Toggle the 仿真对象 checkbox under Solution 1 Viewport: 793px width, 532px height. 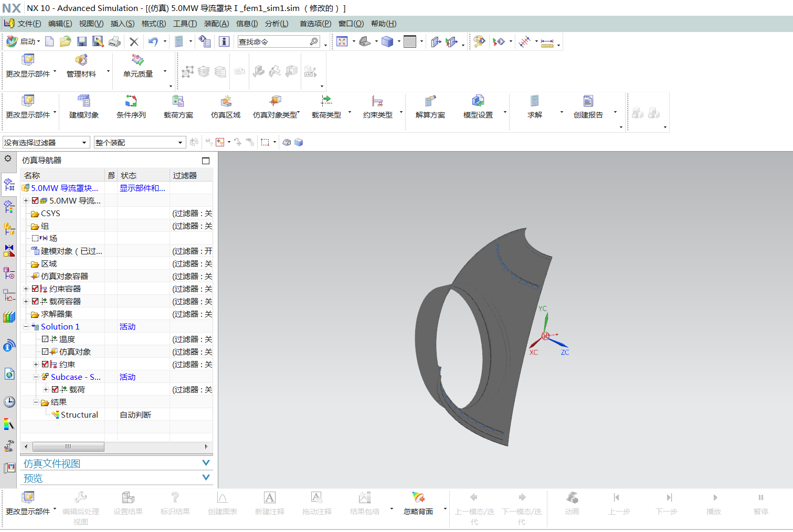click(x=45, y=352)
